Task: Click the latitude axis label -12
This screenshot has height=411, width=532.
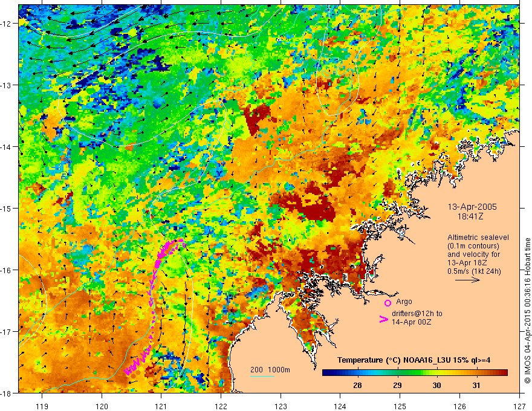Action: (x=6, y=24)
